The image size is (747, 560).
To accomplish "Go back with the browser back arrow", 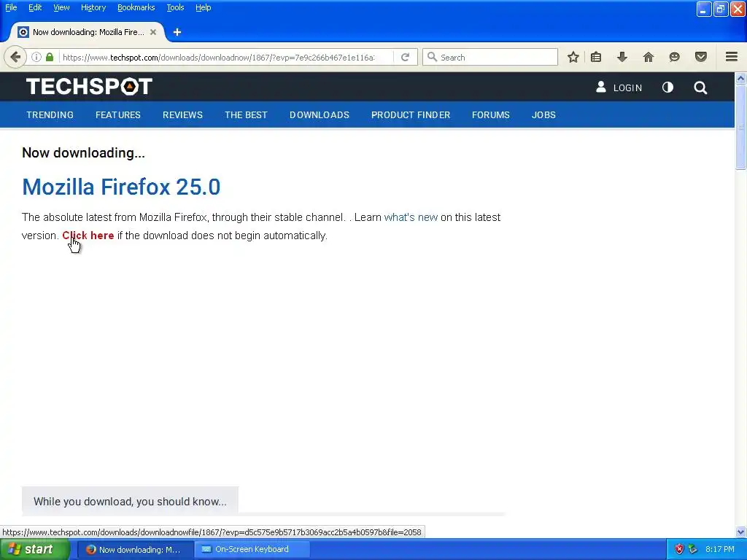I will tap(15, 57).
